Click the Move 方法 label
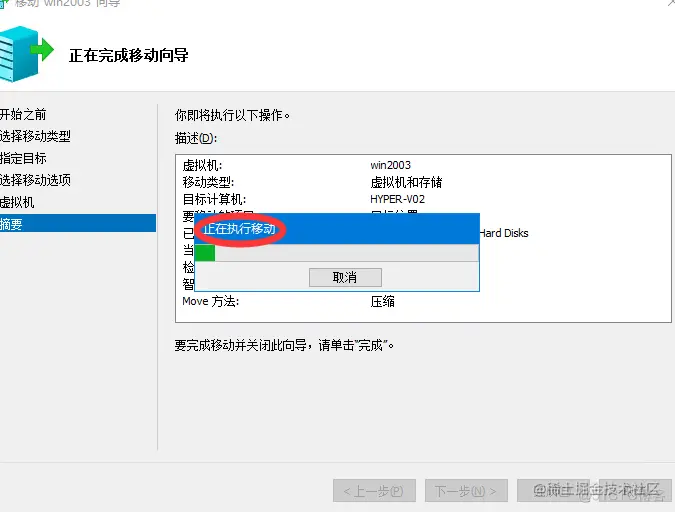 211,301
